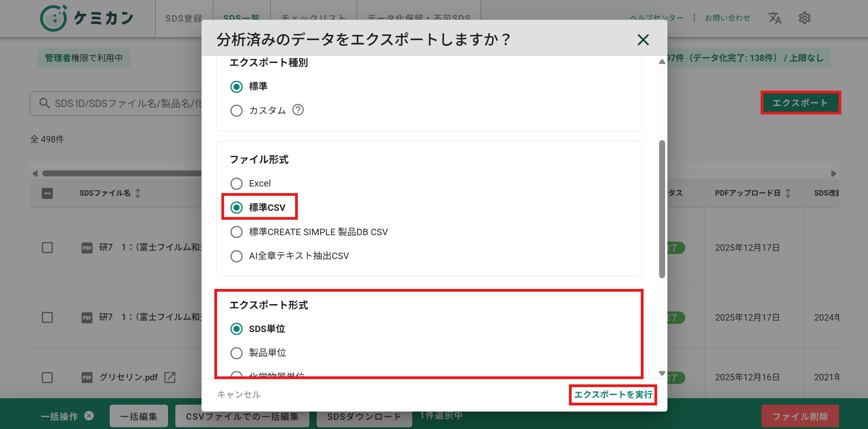The width and height of the screenshot is (868, 429).
Task: Close the export dialog with the X
Action: (x=643, y=40)
